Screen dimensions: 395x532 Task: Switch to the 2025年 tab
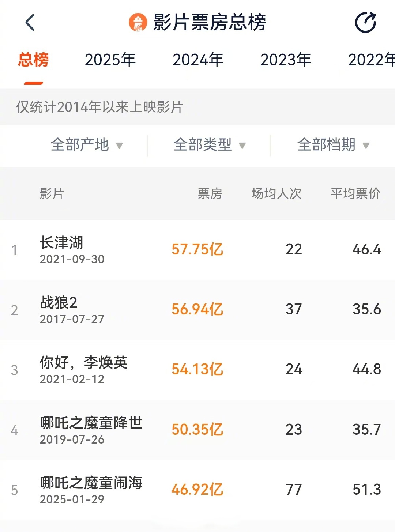pyautogui.click(x=110, y=60)
